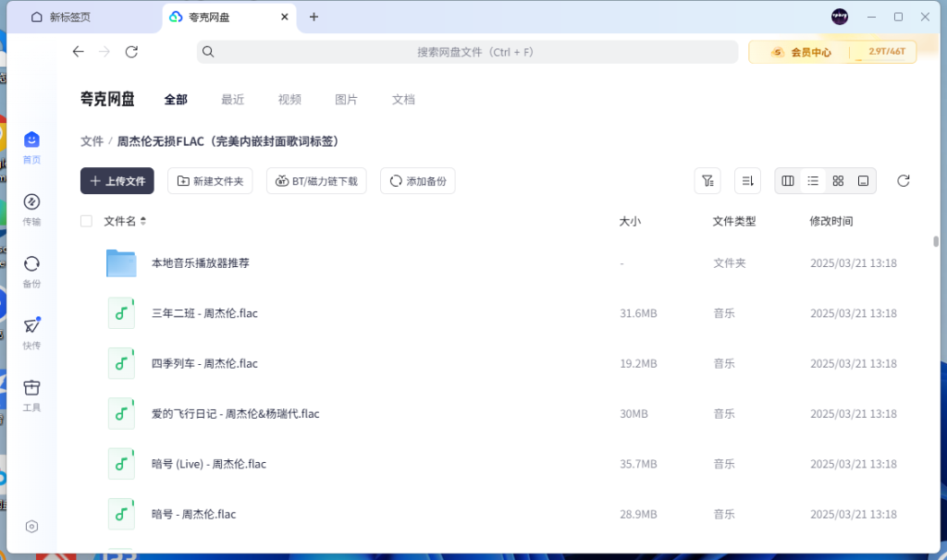This screenshot has width=947, height=560.
Task: Open the user avatar in title bar
Action: coord(840,17)
